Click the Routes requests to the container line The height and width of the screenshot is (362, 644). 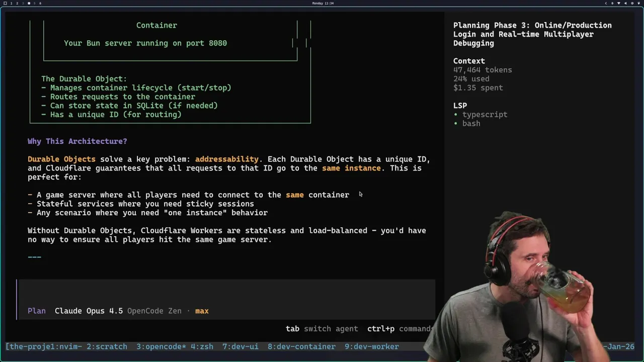click(x=118, y=97)
